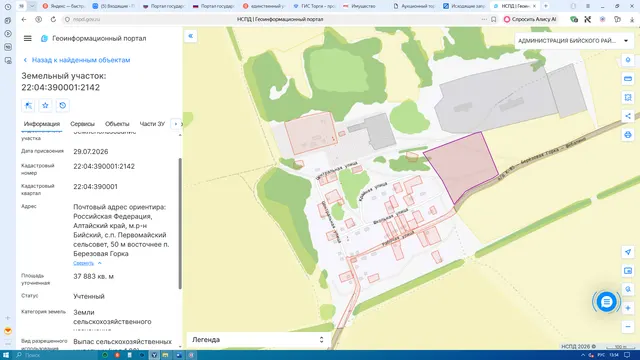Click the address bar showing nspd.gov.ru

86,19
